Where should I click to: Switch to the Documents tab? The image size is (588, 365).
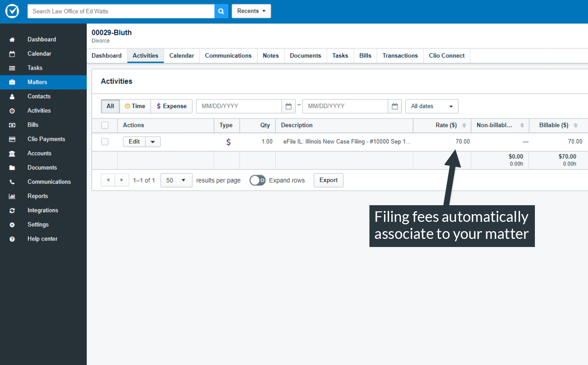[x=305, y=56]
